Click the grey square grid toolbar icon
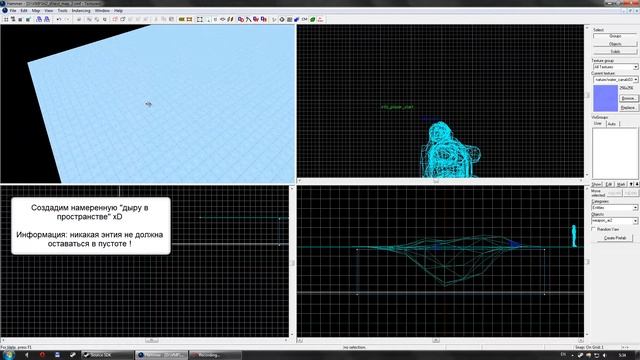 (289, 19)
